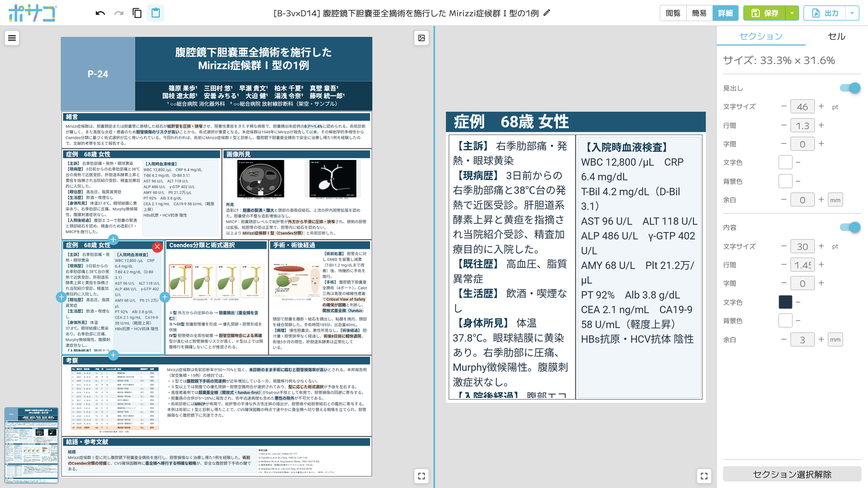868x488 pixels.
Task: Select the 手術・術後経過 section
Action: coord(320,298)
